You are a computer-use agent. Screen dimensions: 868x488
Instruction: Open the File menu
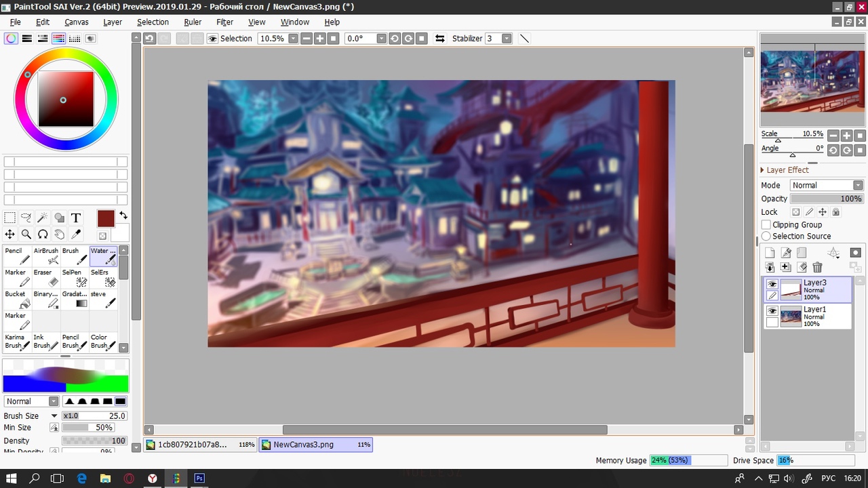point(16,22)
